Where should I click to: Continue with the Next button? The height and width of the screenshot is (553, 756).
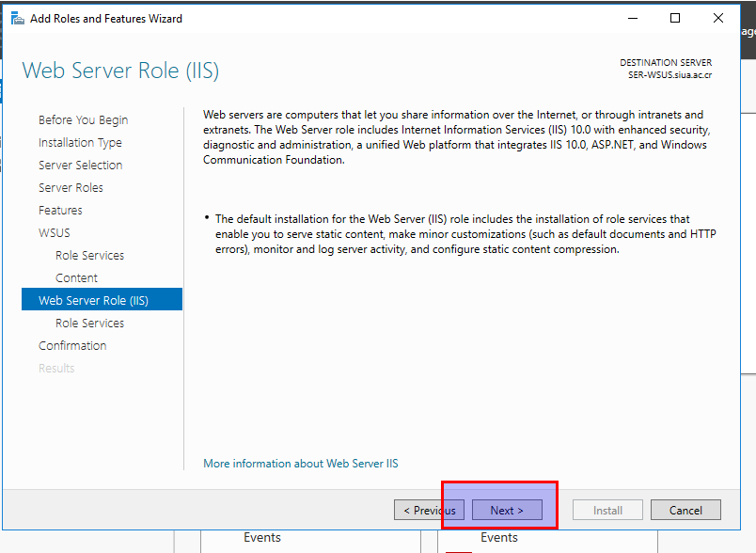[507, 510]
